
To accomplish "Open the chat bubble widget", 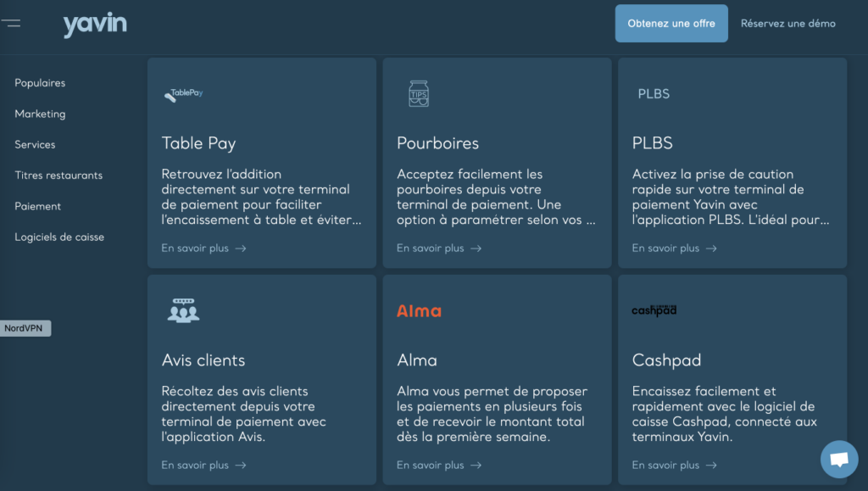I will (839, 459).
